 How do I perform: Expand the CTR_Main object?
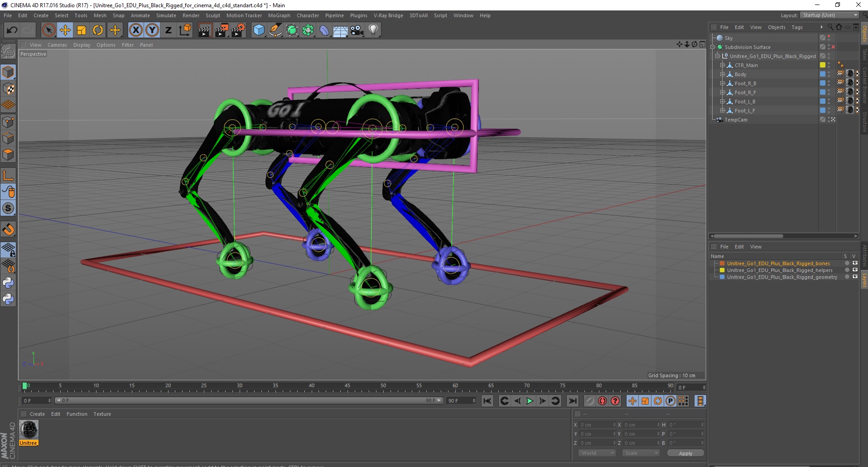tap(723, 65)
